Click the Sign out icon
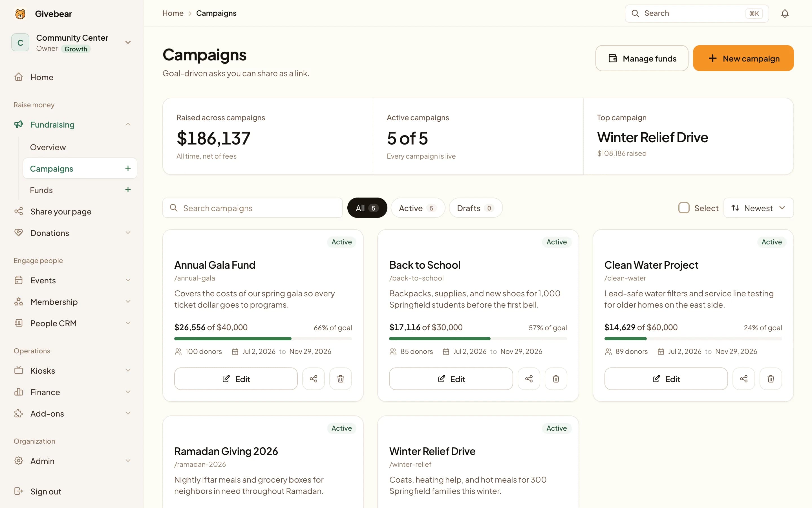Viewport: 812px width, 508px height. pyautogui.click(x=18, y=491)
